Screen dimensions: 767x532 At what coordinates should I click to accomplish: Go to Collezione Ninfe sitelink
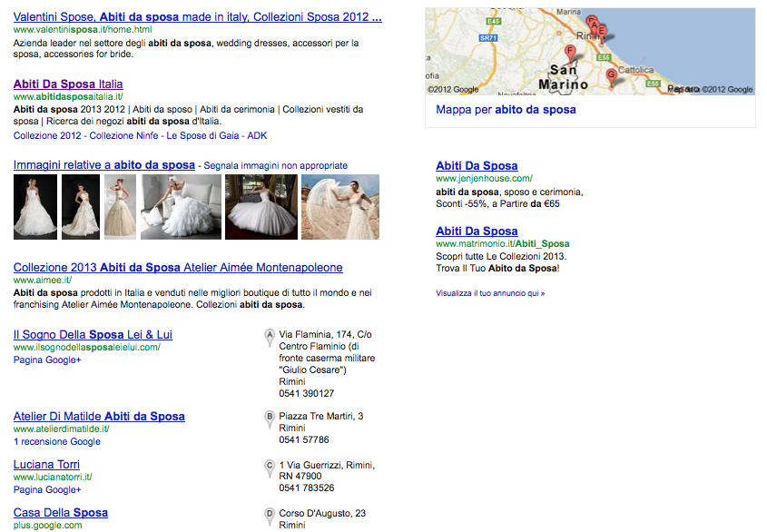coord(123,135)
